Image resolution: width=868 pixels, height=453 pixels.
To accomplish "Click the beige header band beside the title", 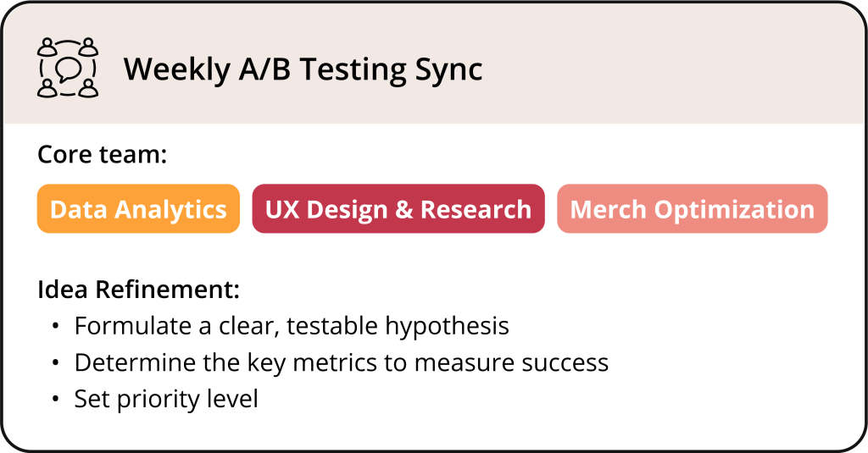I will point(678,68).
